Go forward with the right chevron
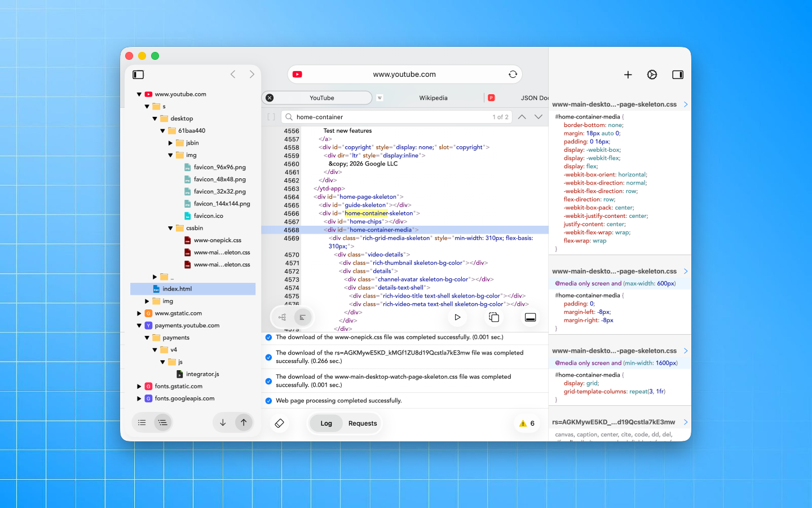 tap(251, 75)
